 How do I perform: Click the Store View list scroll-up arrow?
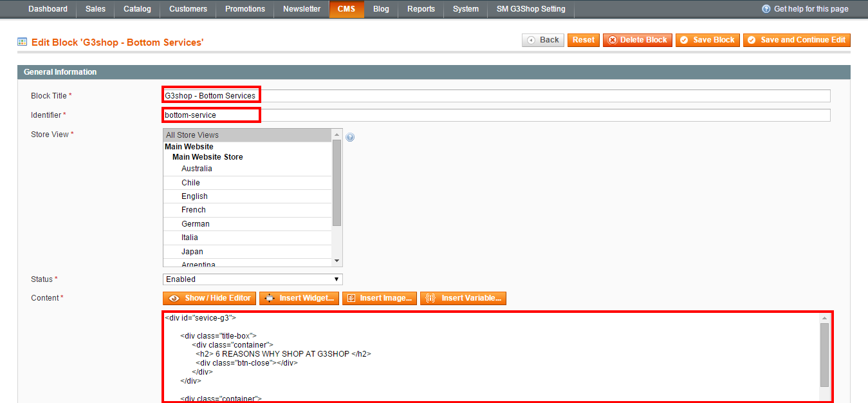(337, 134)
